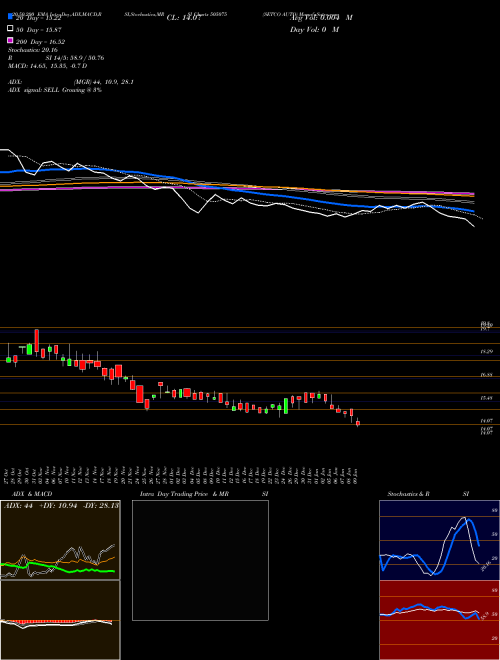This screenshot has width=500, height=660.
Task: Click the 'Day Vol: 0 M' label
Action: click(314, 30)
